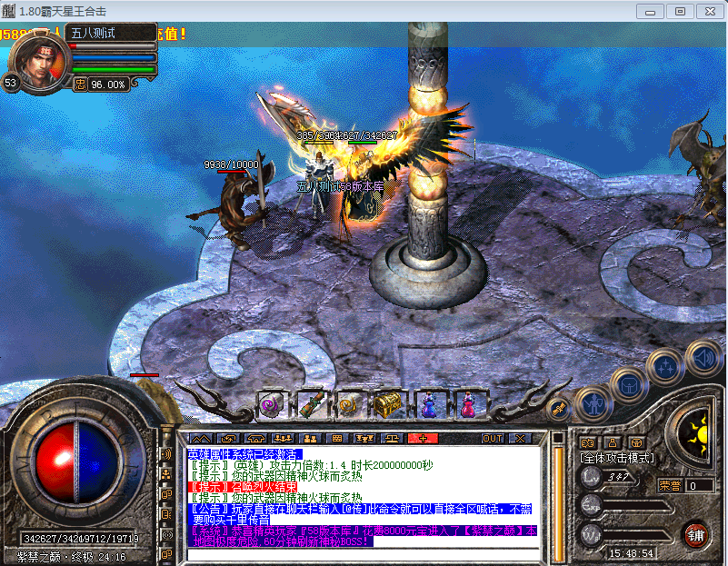Screen dimensions: 728x566
Task: Click the grid keypad icon in chat toolbar
Action: pyautogui.click(x=337, y=439)
